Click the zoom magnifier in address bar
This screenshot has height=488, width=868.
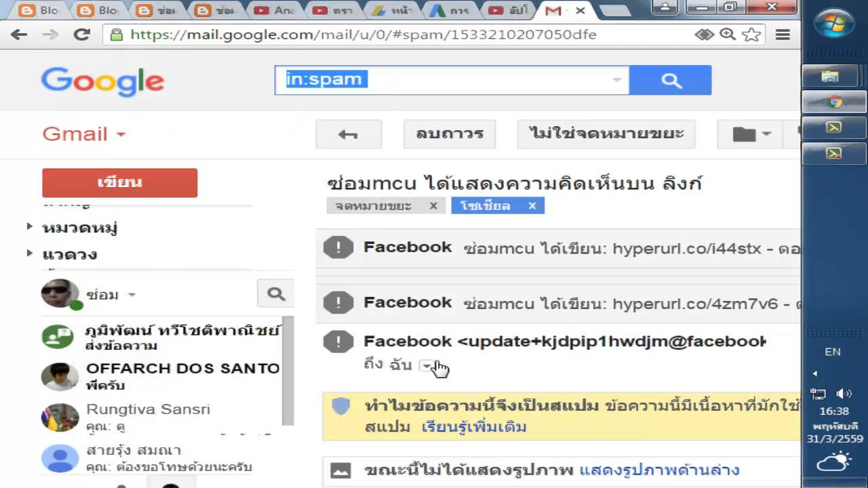pos(728,35)
